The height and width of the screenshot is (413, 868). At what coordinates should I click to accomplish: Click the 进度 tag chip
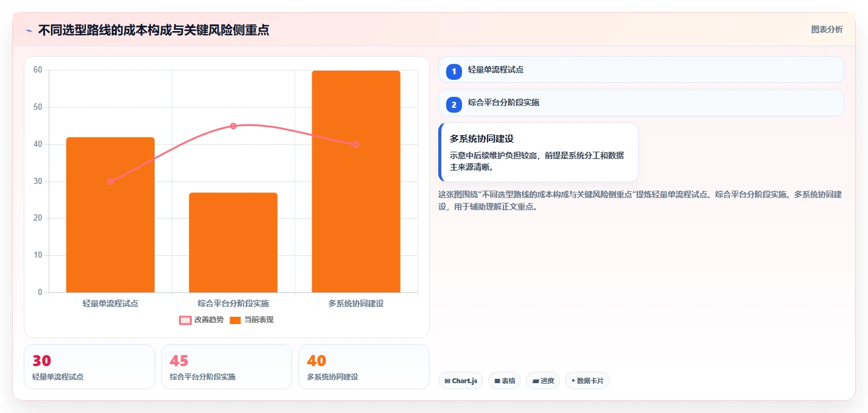(x=543, y=381)
